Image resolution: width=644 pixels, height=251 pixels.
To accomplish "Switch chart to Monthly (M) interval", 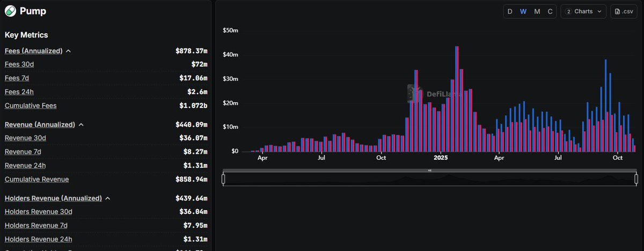I will tap(537, 11).
